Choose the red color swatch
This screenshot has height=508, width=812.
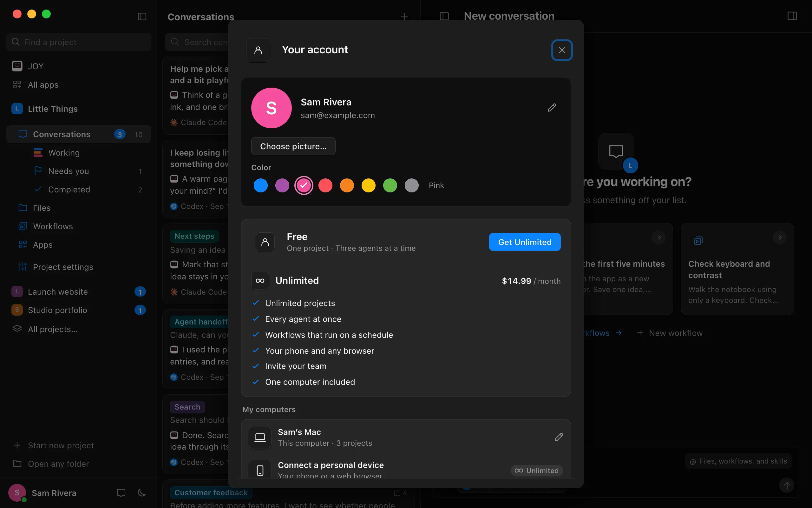pyautogui.click(x=325, y=185)
